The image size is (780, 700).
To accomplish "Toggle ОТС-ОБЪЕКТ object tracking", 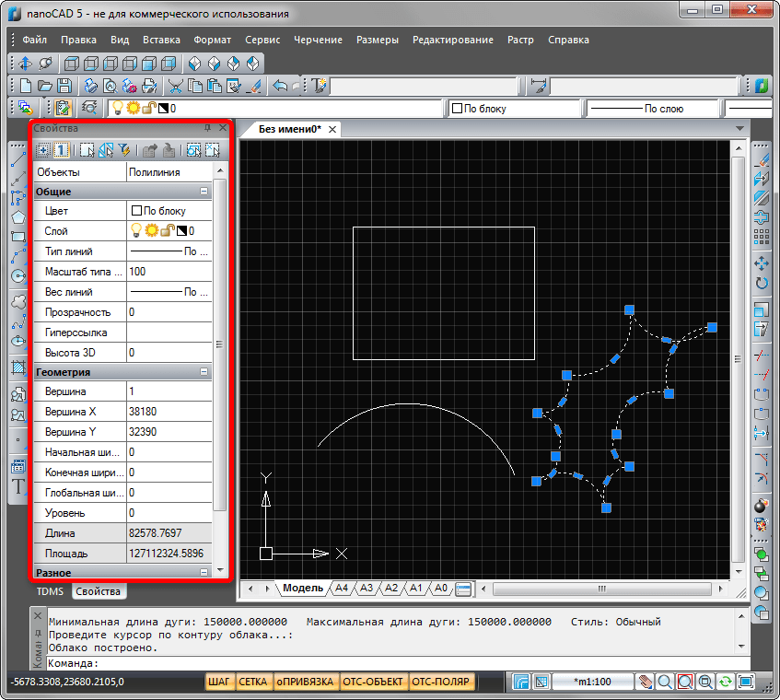I will pos(373,682).
